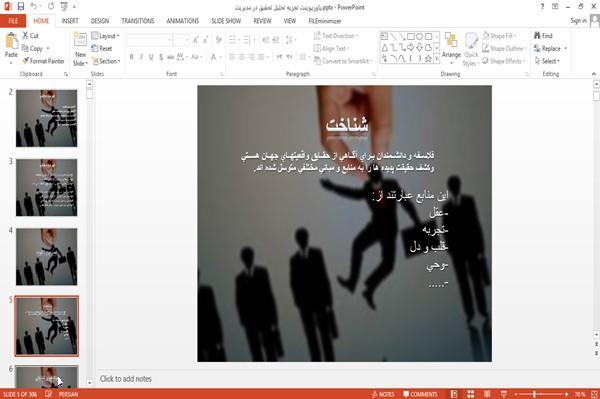Decrease font size icon
The width and height of the screenshot is (600, 399).
coord(205,40)
